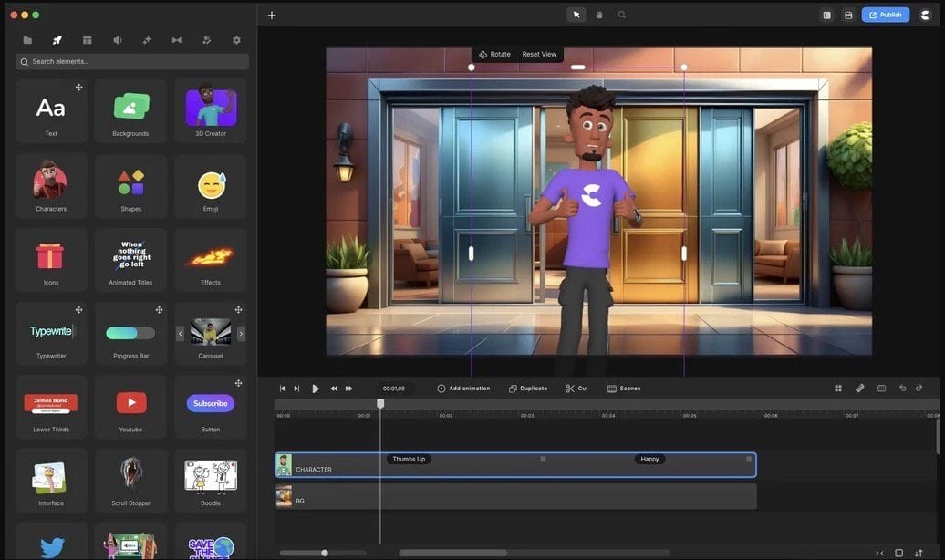The image size is (945, 560).
Task: Select the Thumbs Up marker on the CHARACTER track
Action: (409, 459)
